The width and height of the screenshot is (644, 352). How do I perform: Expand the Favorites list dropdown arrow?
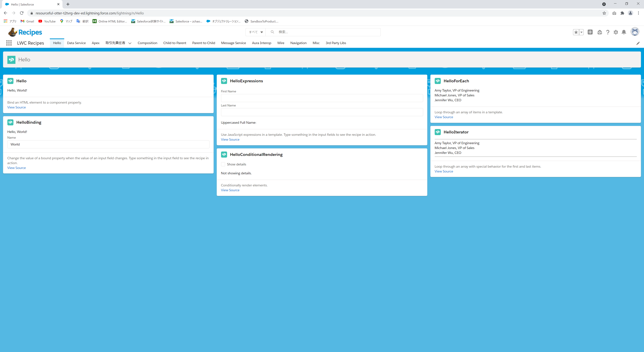pos(581,32)
